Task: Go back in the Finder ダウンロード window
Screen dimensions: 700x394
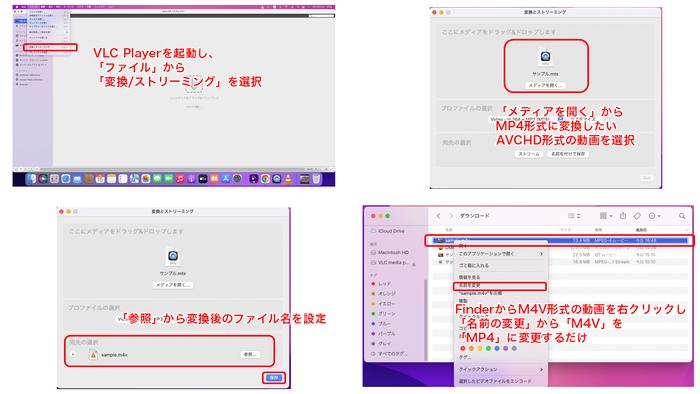Action: coord(438,216)
